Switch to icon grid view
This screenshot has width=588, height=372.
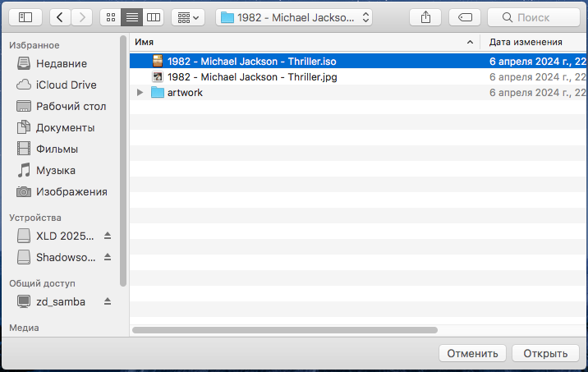pos(111,17)
